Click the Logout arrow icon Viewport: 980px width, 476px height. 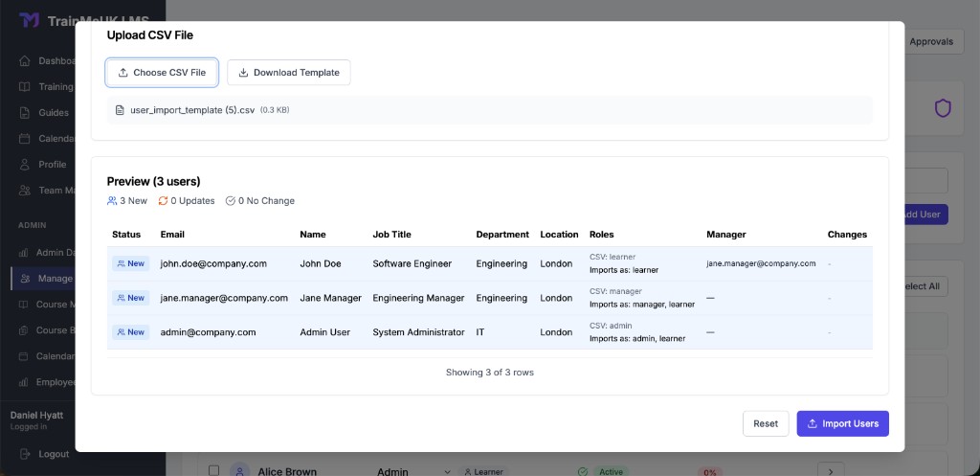24,453
